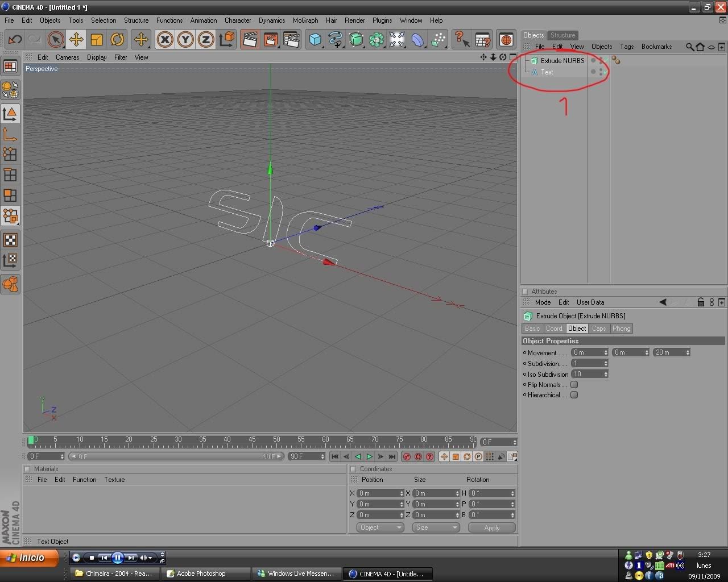Click frame 45 on the timeline ruler
The image size is (728, 582).
pos(252,440)
